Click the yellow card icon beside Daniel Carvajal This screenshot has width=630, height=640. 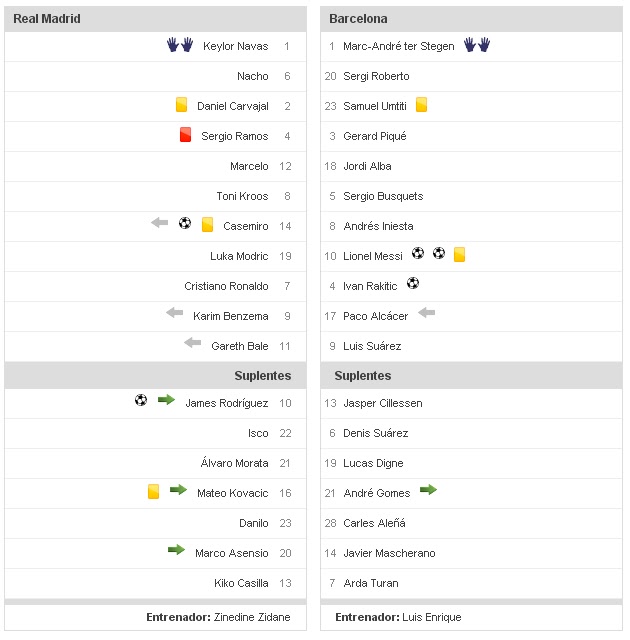(182, 104)
